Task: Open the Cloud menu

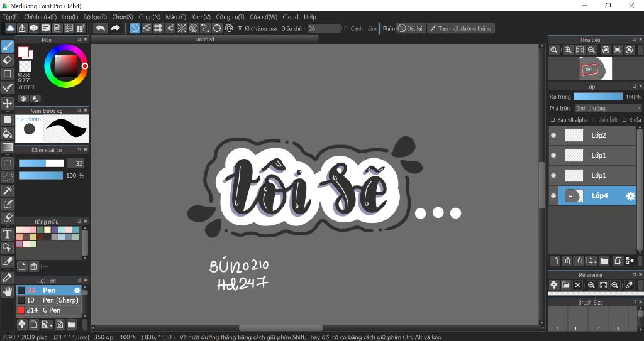Action: pos(291,17)
